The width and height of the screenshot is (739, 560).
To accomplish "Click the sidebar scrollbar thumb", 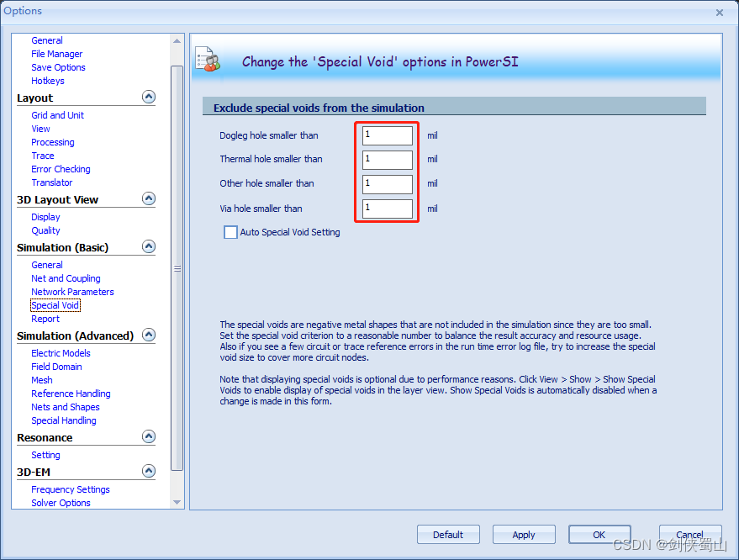I will tap(177, 268).
